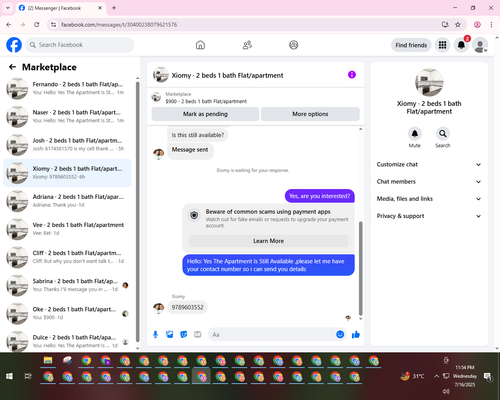Click the browser address bar URL
500x400 pixels.
119,25
